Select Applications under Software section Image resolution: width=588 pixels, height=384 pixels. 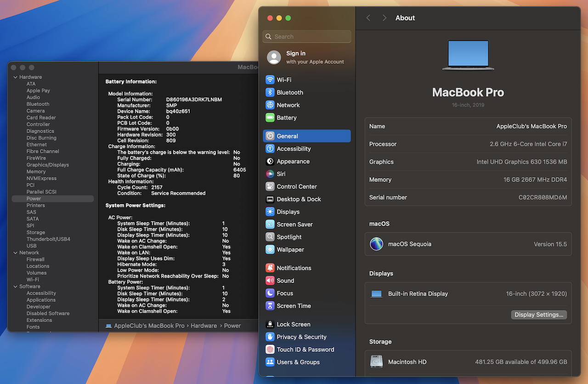(41, 300)
